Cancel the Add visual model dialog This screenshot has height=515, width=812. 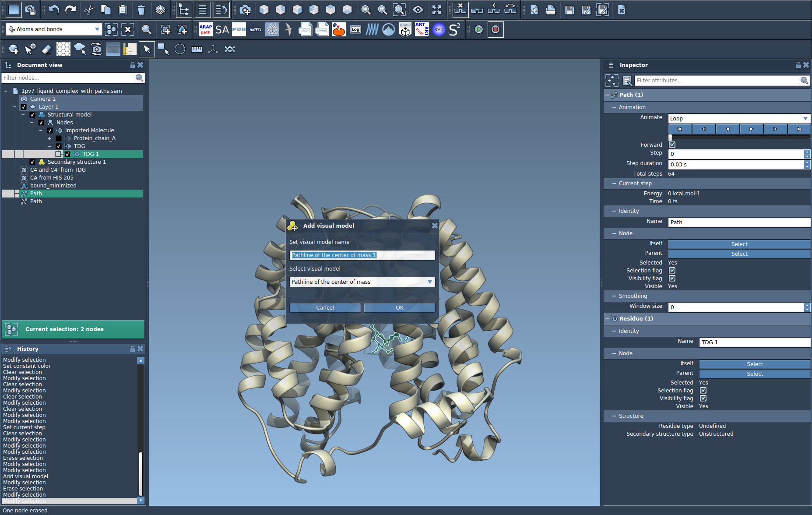coord(325,308)
